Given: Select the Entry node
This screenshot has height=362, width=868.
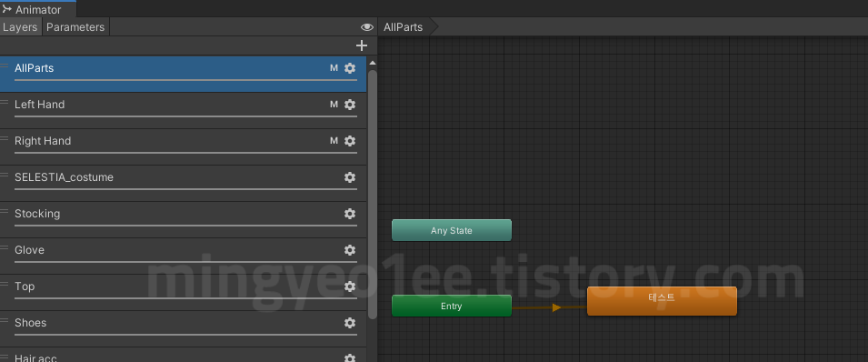Looking at the screenshot, I should 452,306.
